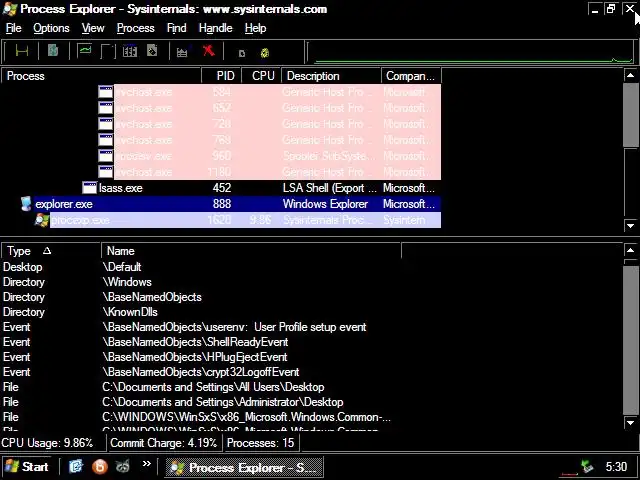The width and height of the screenshot is (640, 480).
Task: Click icon of svchost.exe PID 1180
Action: tap(105, 172)
